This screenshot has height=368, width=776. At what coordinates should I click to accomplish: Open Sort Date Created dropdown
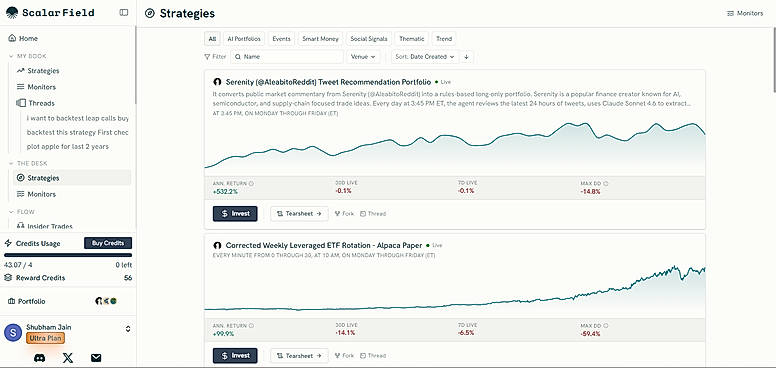pyautogui.click(x=425, y=57)
